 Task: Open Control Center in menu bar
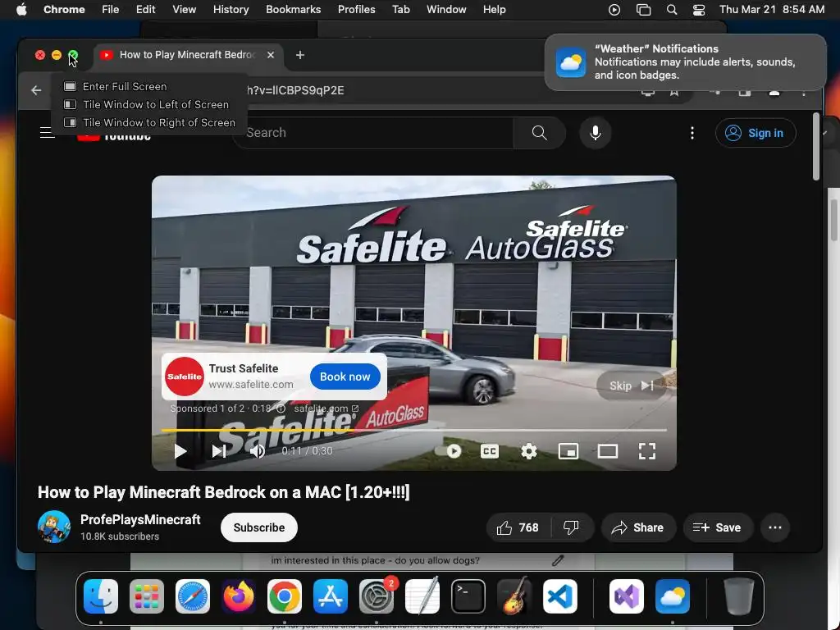699,9
